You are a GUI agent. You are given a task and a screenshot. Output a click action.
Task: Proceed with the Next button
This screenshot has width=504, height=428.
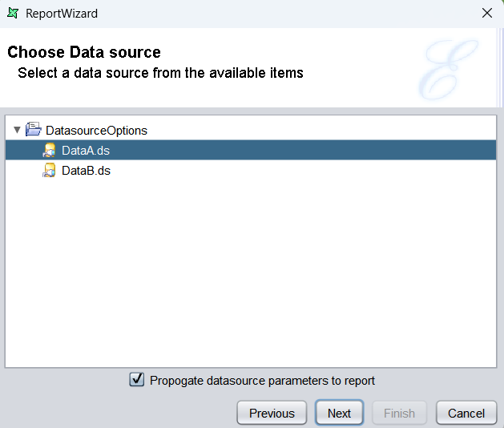pyautogui.click(x=339, y=413)
